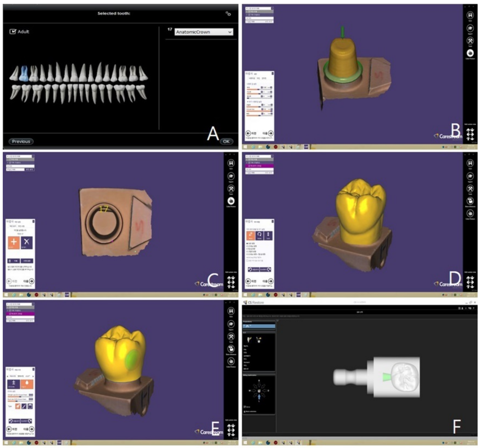Tick the unchecked checkbox below radio list in panel D
The width and height of the screenshot is (481, 448).
[247, 261]
